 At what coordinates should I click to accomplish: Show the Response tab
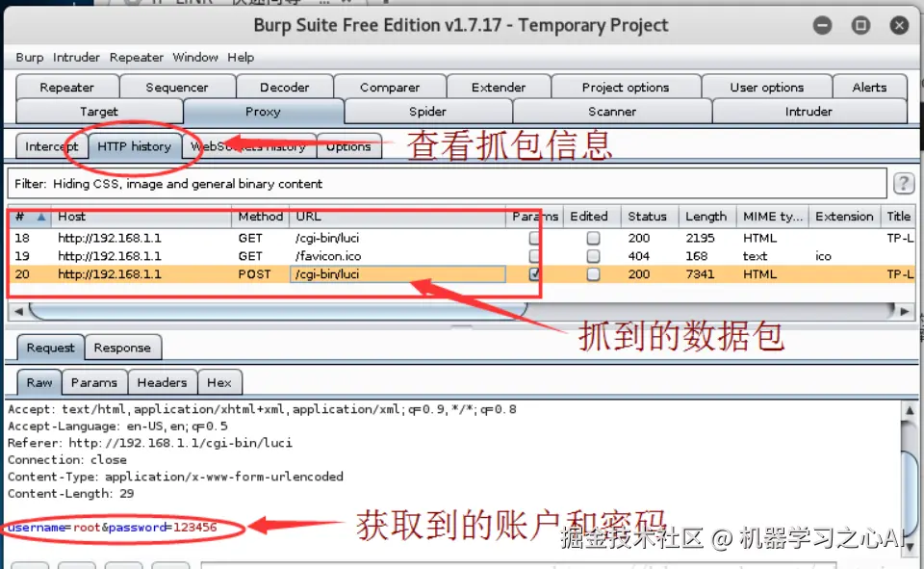tap(122, 348)
